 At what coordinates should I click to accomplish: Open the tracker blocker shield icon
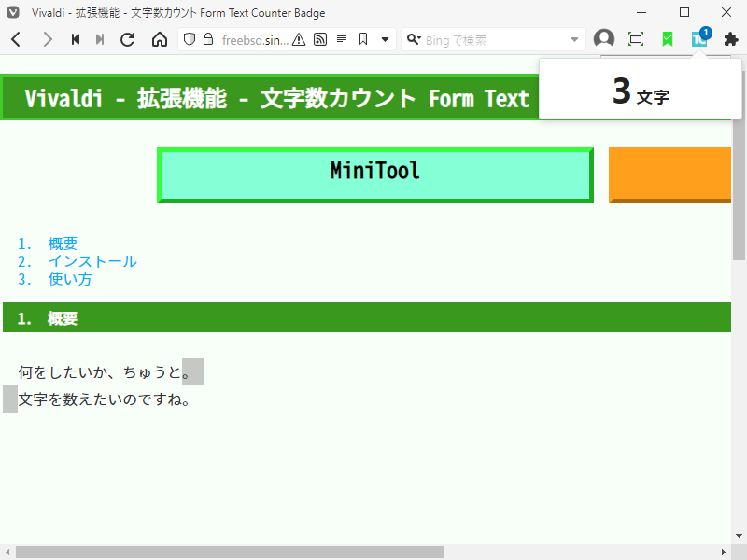190,39
